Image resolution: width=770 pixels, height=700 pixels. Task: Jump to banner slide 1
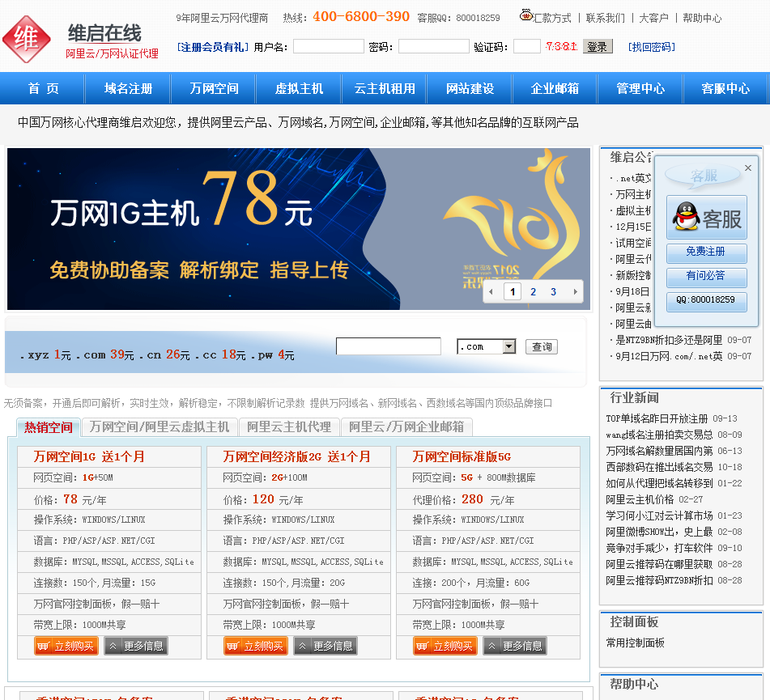(513, 291)
